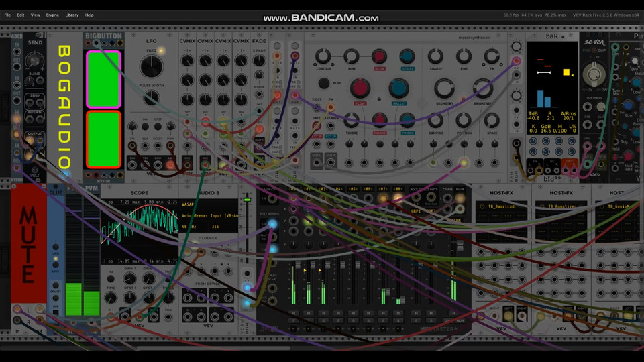Hit the red-bordered BIGBUTTON pad
The height and width of the screenshot is (362, 644).
tap(103, 139)
